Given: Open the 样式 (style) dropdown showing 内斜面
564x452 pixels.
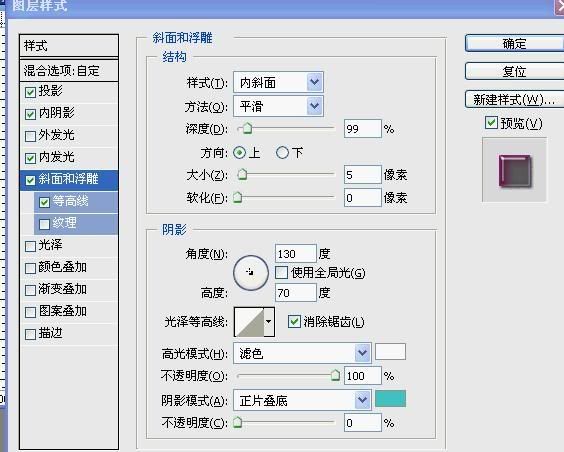Looking at the screenshot, I should pos(278,82).
